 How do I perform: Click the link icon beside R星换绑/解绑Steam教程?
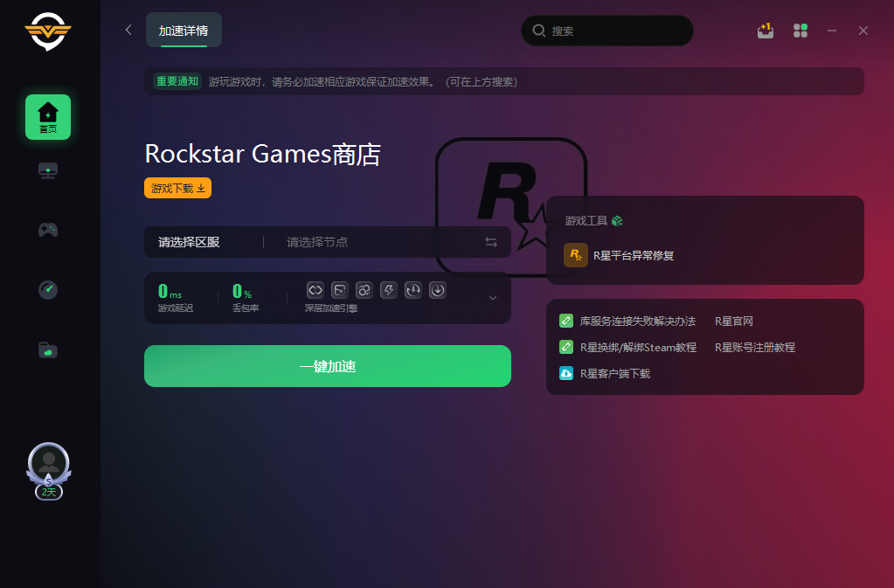coord(566,347)
